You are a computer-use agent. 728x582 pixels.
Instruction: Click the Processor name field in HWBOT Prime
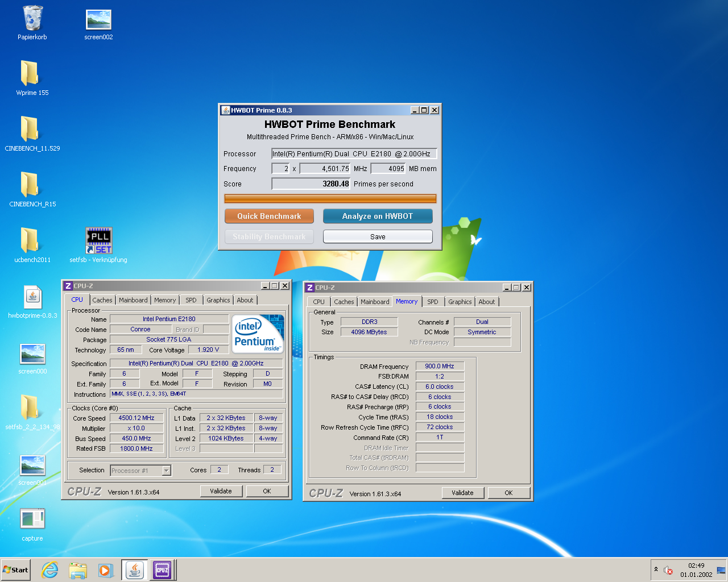coord(354,153)
